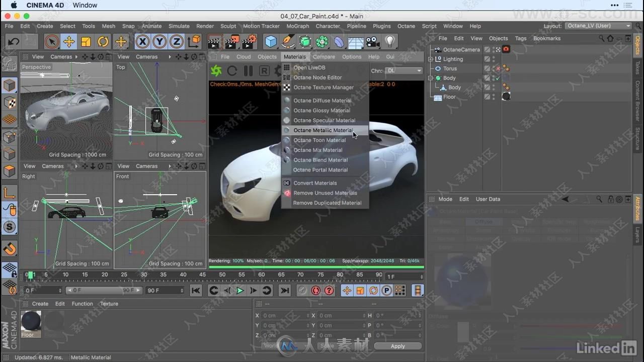The image size is (644, 362).
Task: Toggle Lighting visibility dots
Action: click(x=493, y=59)
